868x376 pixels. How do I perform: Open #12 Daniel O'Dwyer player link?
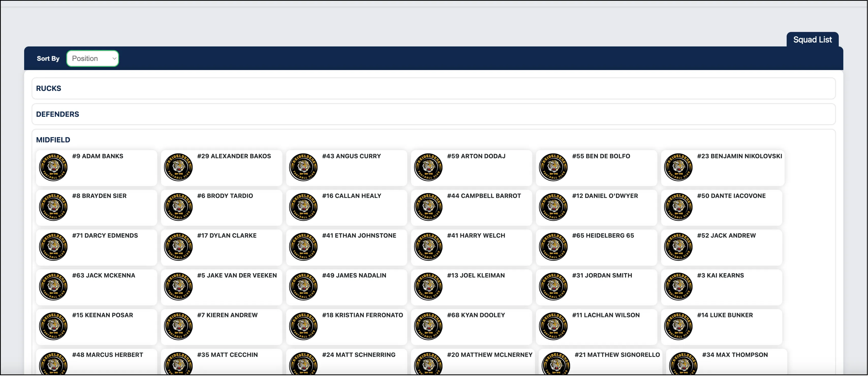(x=604, y=196)
